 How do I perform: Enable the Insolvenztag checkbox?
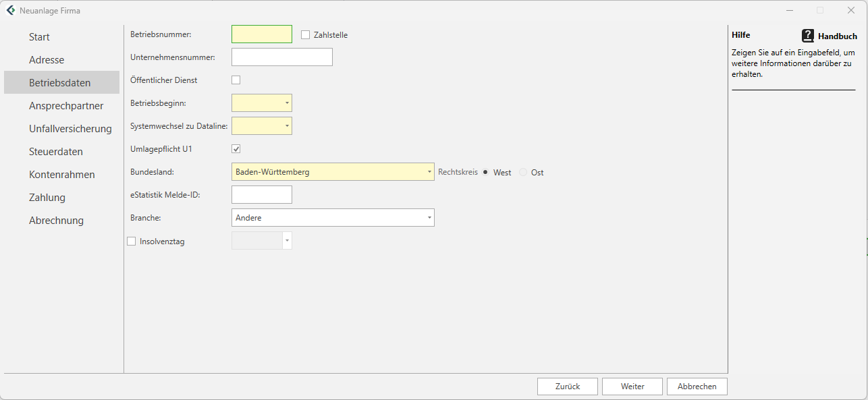click(x=132, y=241)
